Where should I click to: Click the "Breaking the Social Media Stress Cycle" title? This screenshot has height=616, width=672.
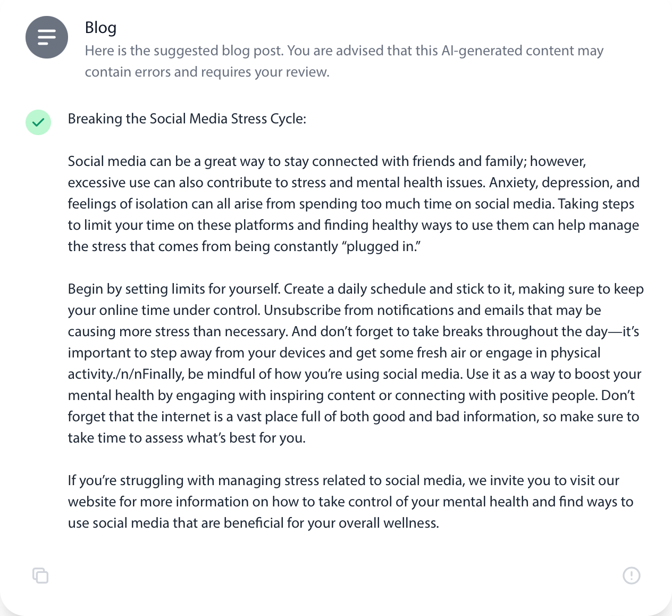tap(187, 119)
